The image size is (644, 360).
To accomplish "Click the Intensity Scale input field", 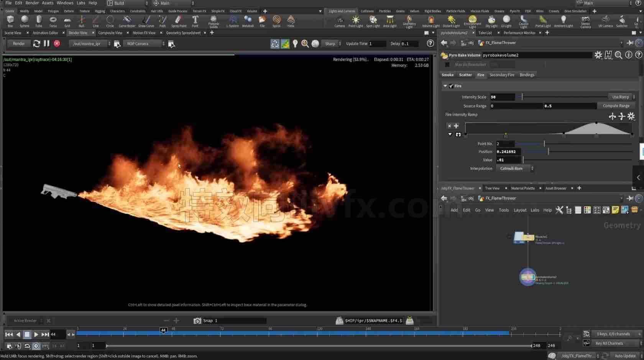I will pyautogui.click(x=502, y=97).
